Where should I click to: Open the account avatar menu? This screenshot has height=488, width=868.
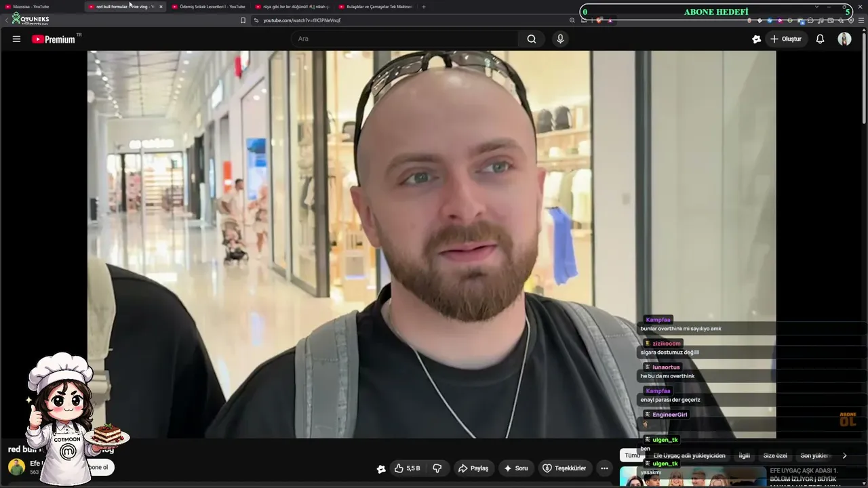pyautogui.click(x=844, y=39)
